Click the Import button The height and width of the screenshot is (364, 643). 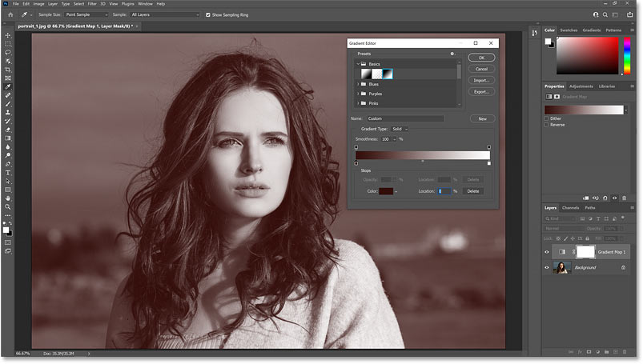point(481,80)
